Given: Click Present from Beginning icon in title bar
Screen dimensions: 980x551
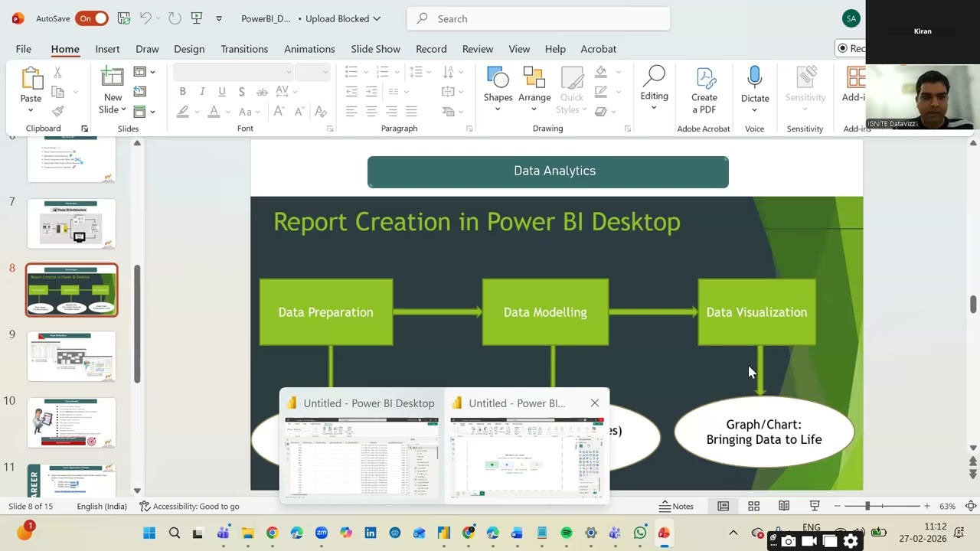Looking at the screenshot, I should [x=197, y=18].
